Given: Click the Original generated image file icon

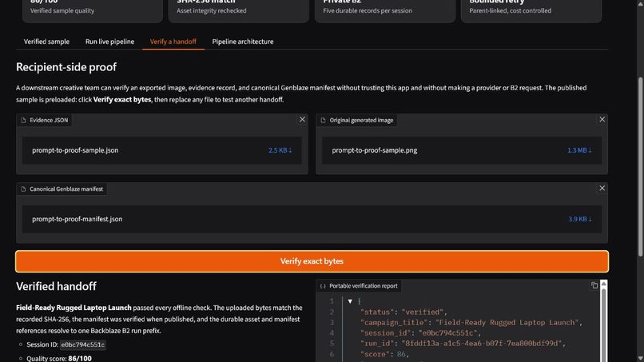Looking at the screenshot, I should tap(324, 121).
